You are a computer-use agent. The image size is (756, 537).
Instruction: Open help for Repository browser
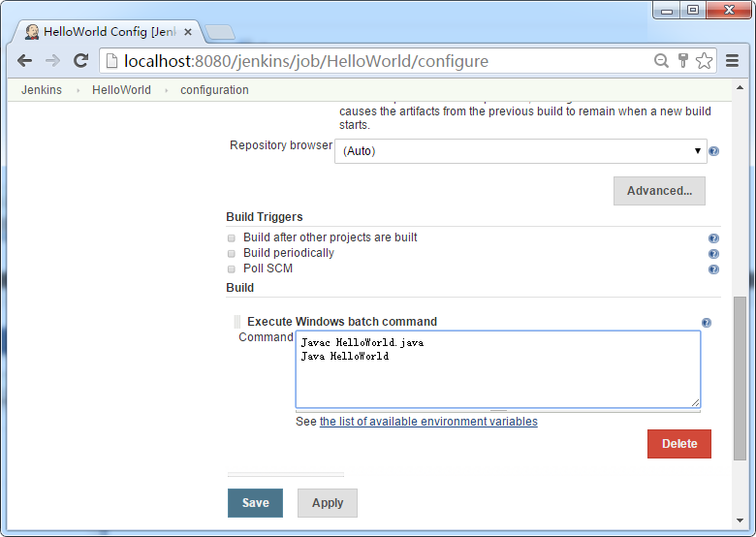pyautogui.click(x=713, y=151)
